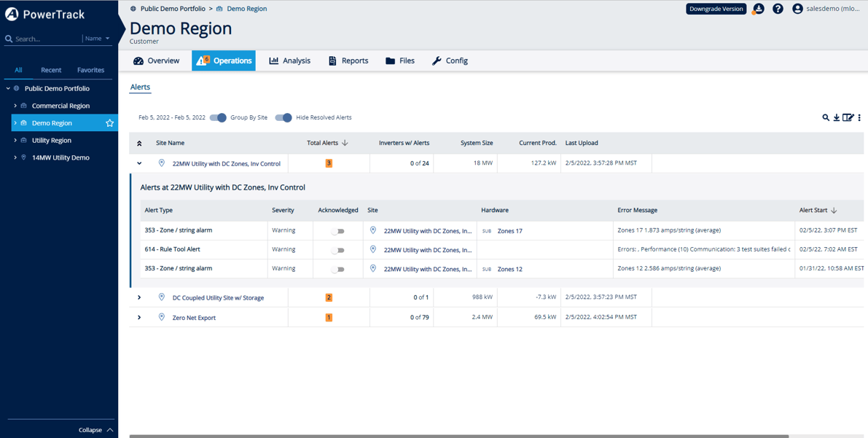Open the Name search filter dropdown
This screenshot has height=438, width=868.
pyautogui.click(x=97, y=39)
